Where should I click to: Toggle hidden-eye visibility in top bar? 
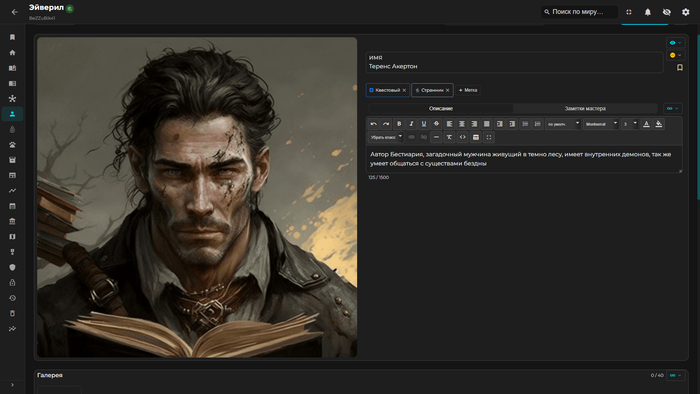tap(667, 12)
